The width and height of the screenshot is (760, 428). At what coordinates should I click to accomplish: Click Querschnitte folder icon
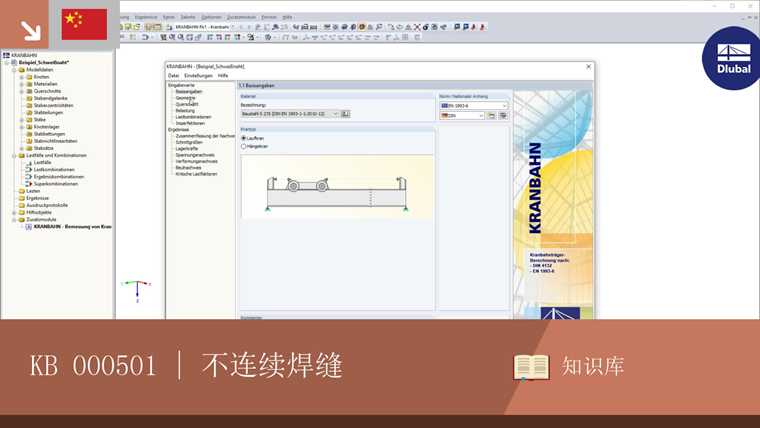[x=29, y=91]
